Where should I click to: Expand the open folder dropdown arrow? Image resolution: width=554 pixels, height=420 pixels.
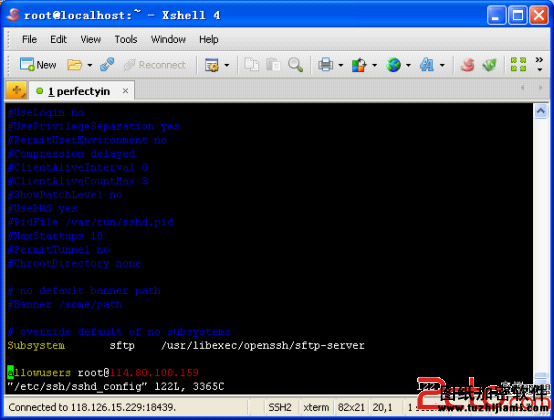click(90, 65)
